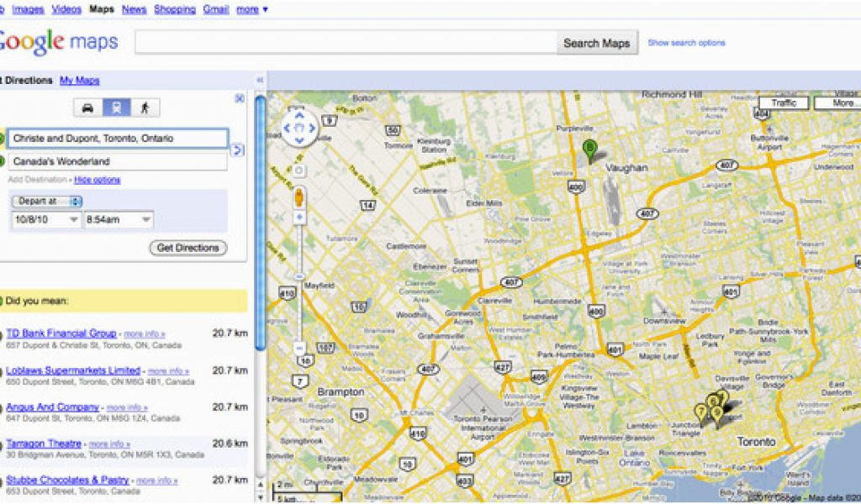Click the highway 14 shield on the map
The height and width of the screenshot is (504, 861).
367,205
